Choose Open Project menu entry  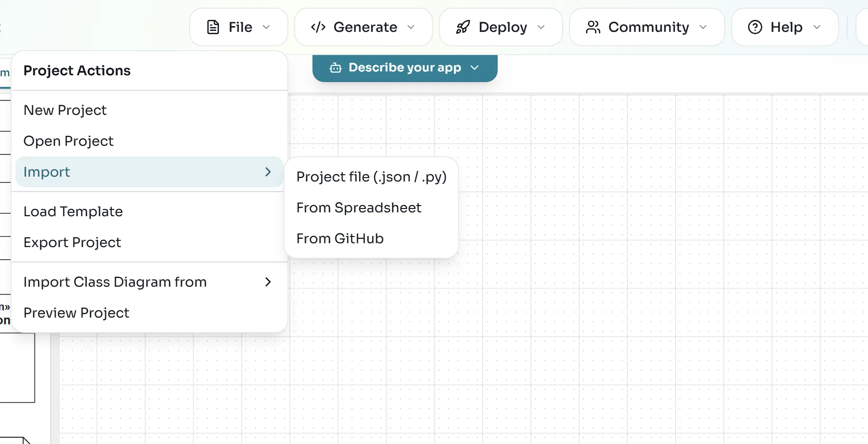tap(149, 141)
